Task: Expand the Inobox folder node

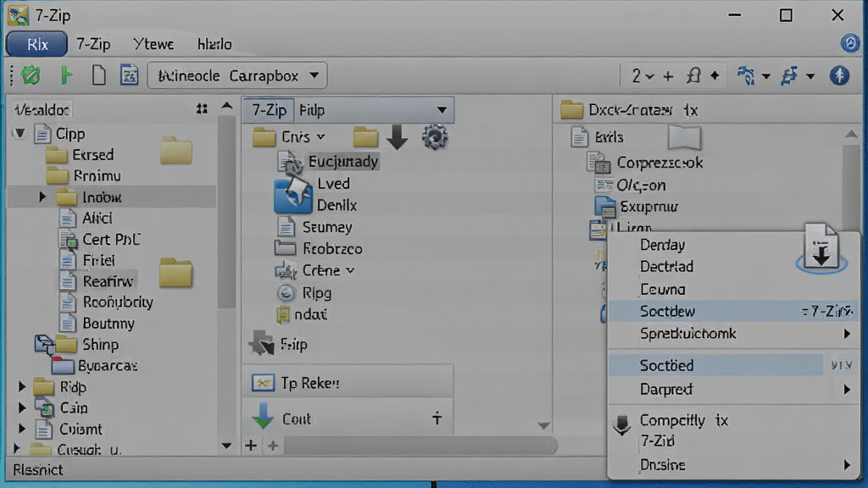Action: coord(42,197)
